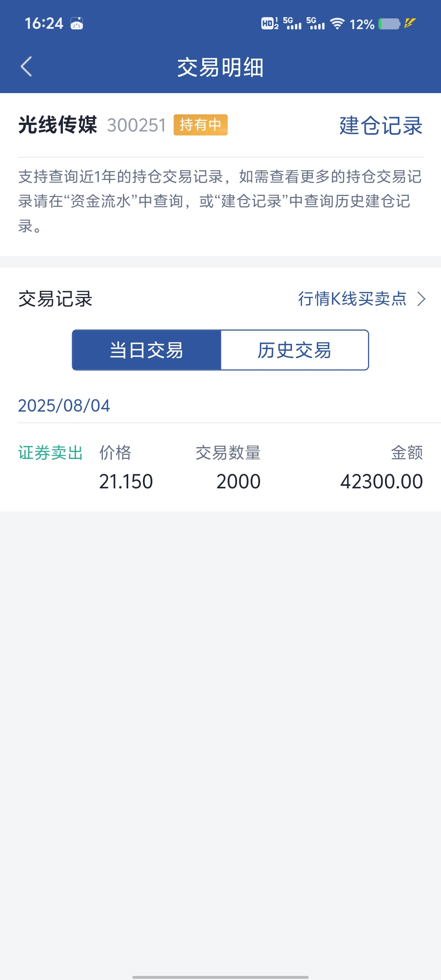The width and height of the screenshot is (441, 980).
Task: Open the 建仓记录 link
Action: pos(381,125)
